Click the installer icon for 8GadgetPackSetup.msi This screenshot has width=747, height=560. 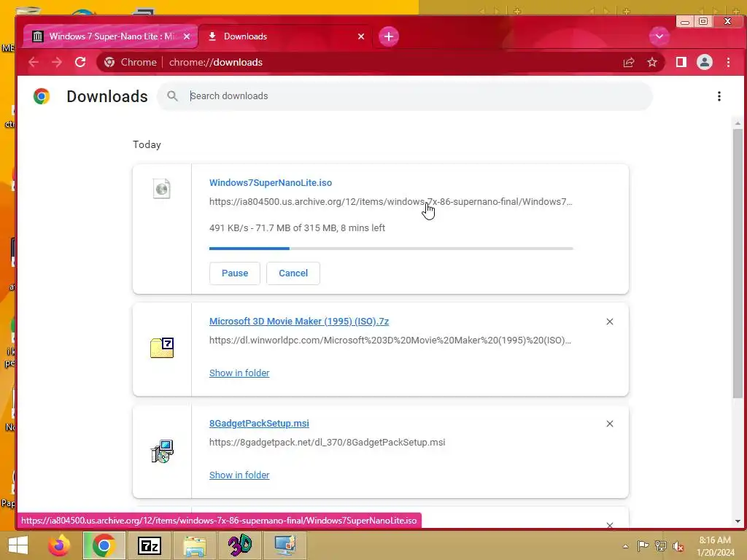162,451
